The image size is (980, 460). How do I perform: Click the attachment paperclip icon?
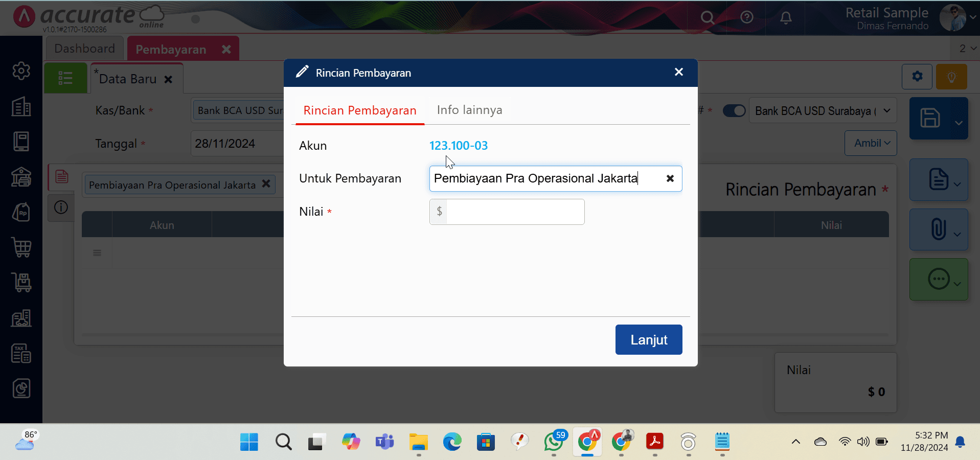pyautogui.click(x=938, y=229)
